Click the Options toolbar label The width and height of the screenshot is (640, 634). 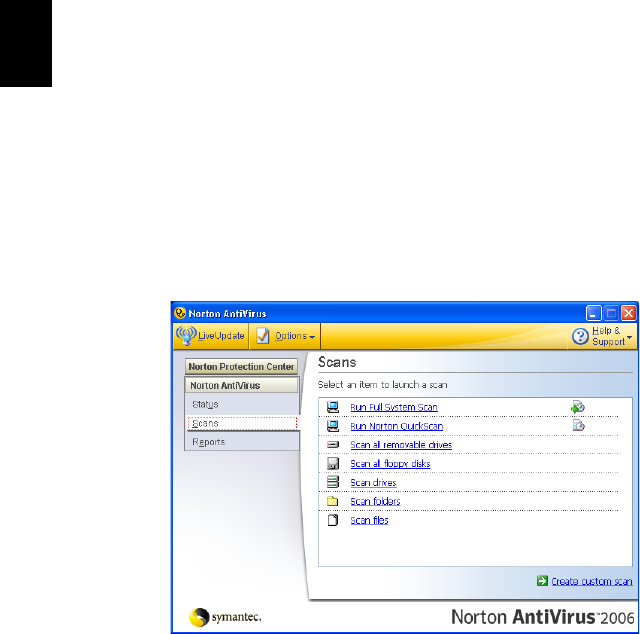tap(291, 336)
